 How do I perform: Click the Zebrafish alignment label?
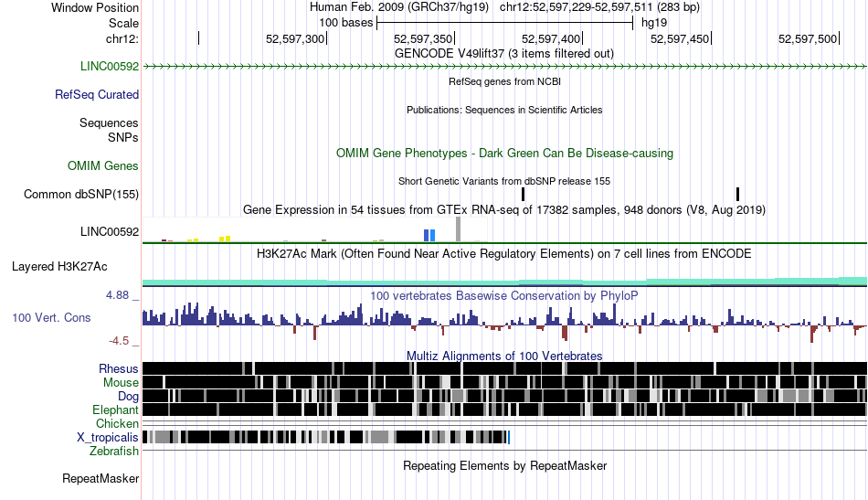pyautogui.click(x=114, y=452)
